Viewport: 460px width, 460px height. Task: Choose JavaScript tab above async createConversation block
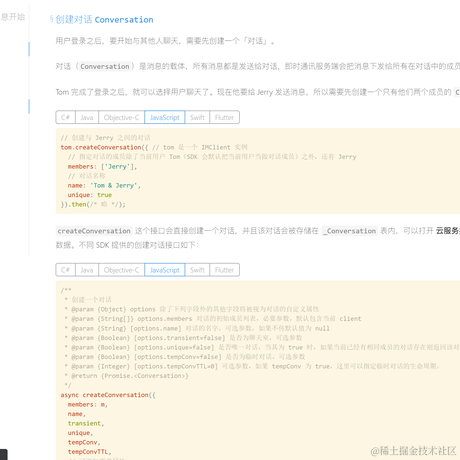(165, 270)
